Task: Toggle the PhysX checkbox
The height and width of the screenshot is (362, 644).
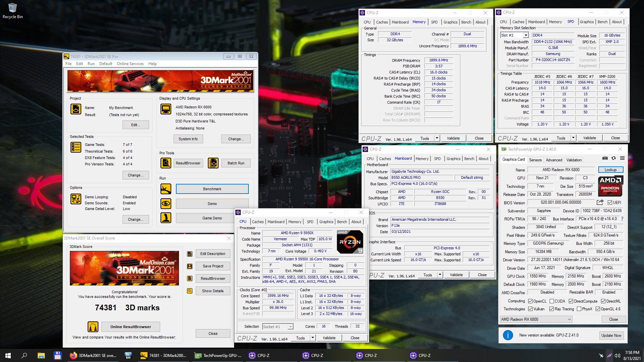Action: [579, 309]
